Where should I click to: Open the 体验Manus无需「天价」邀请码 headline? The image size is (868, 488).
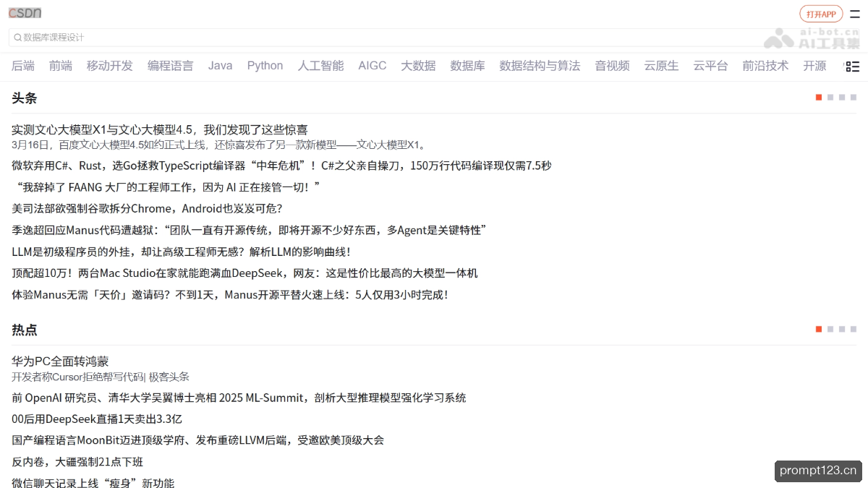229,295
